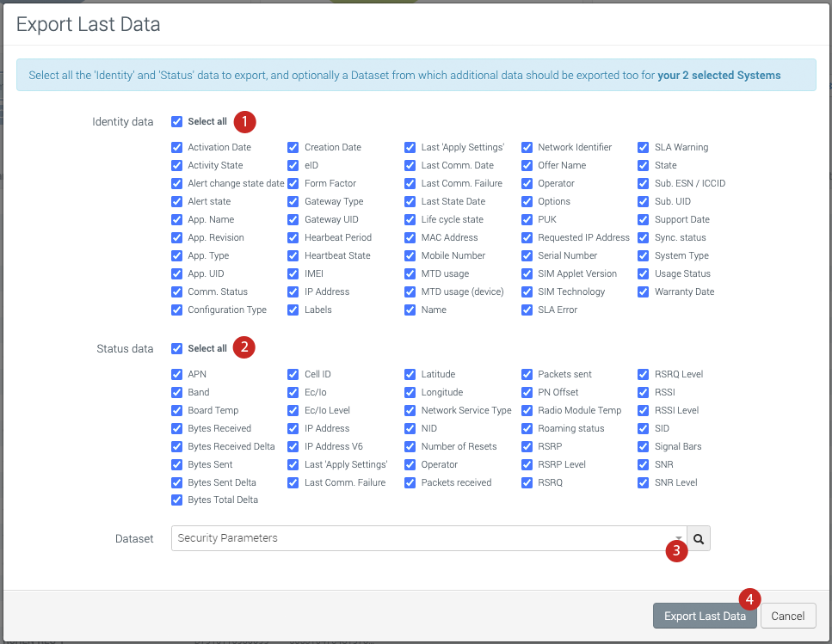Toggle the Latitude checkbox
The image size is (832, 644).
click(410, 374)
